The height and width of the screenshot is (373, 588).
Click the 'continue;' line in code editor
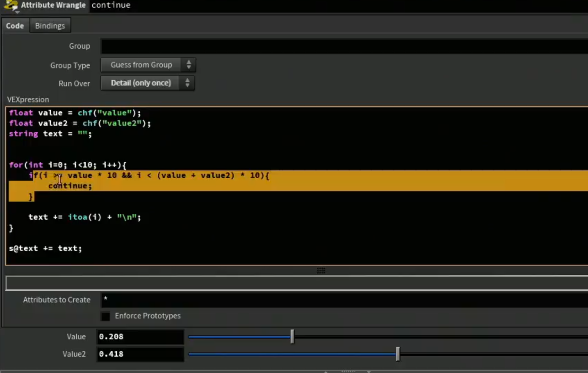click(x=70, y=186)
